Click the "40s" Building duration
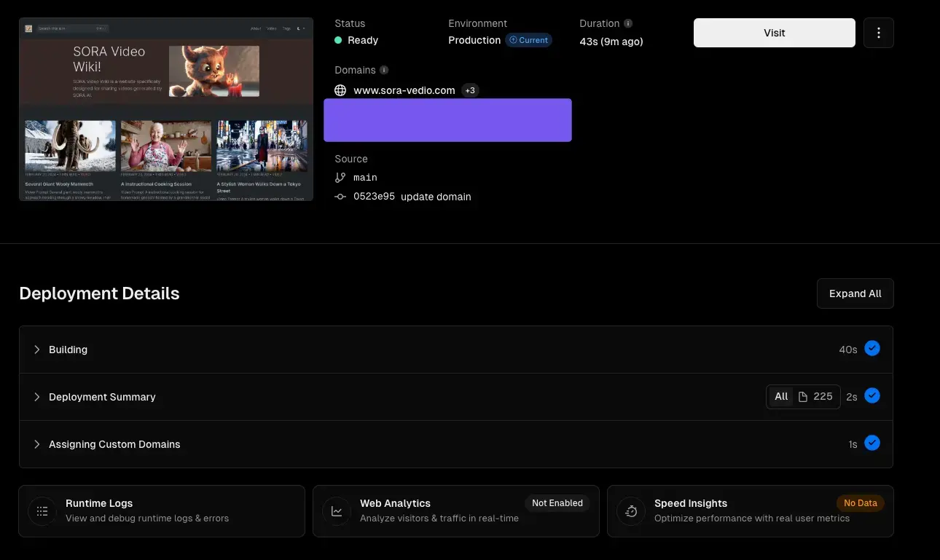This screenshot has width=940, height=560. (x=848, y=350)
